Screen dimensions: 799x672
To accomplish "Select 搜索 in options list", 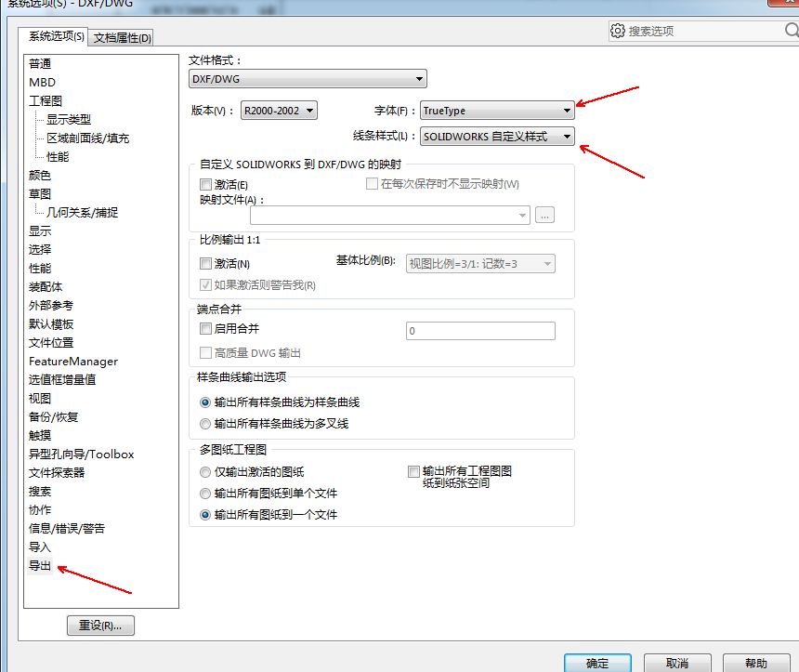I will 40,492.
